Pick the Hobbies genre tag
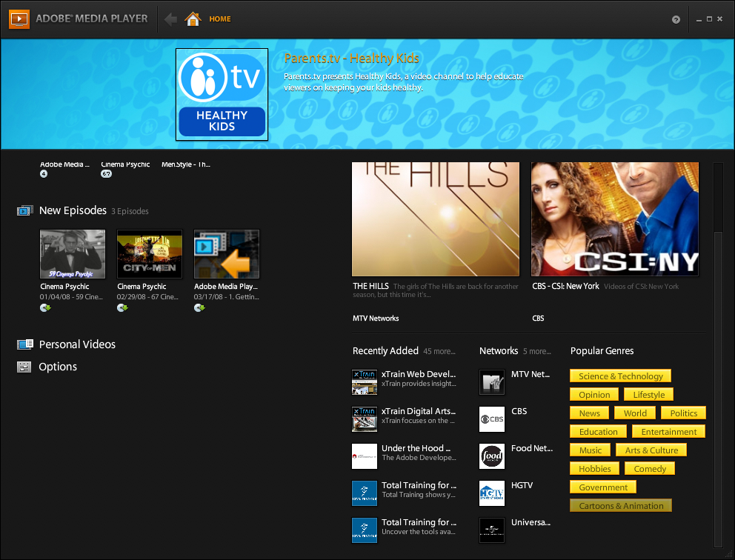 pyautogui.click(x=594, y=469)
